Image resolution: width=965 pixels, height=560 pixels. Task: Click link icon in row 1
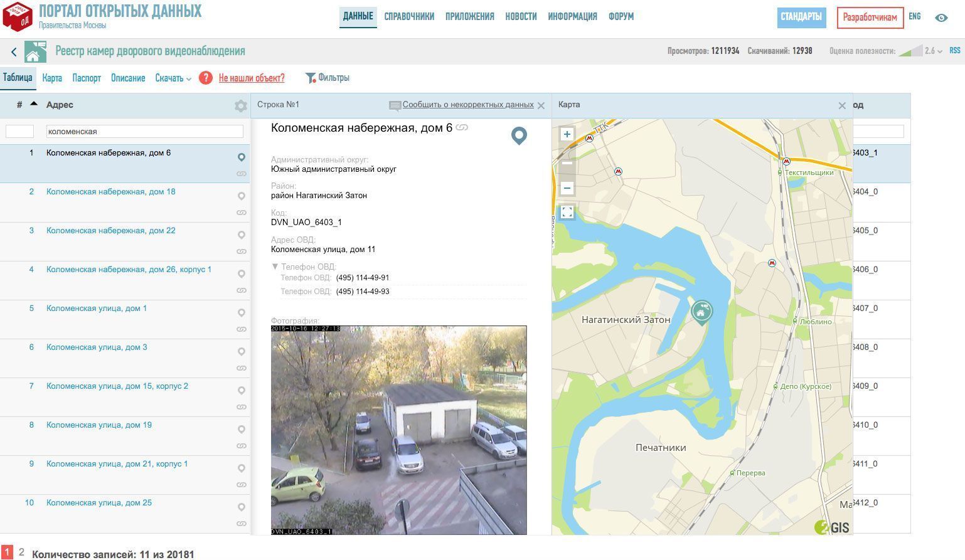pos(242,174)
